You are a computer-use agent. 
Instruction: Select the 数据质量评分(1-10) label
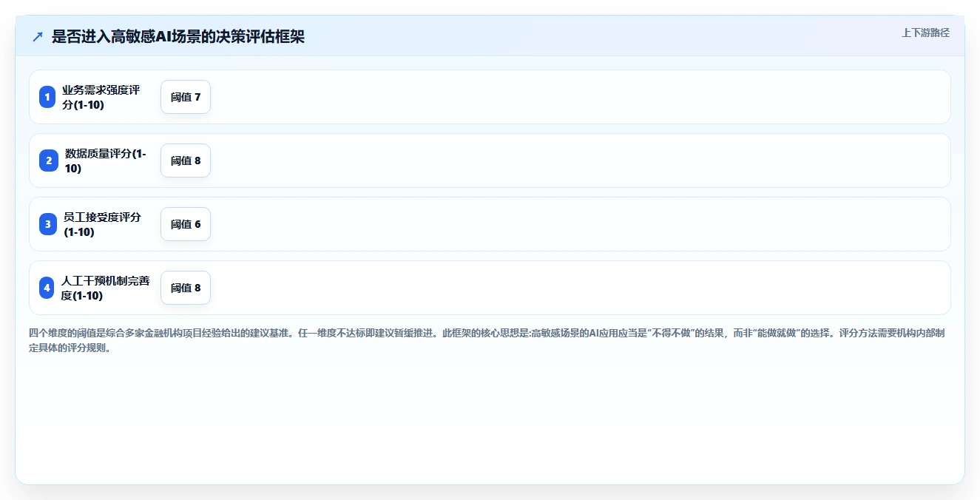point(106,161)
